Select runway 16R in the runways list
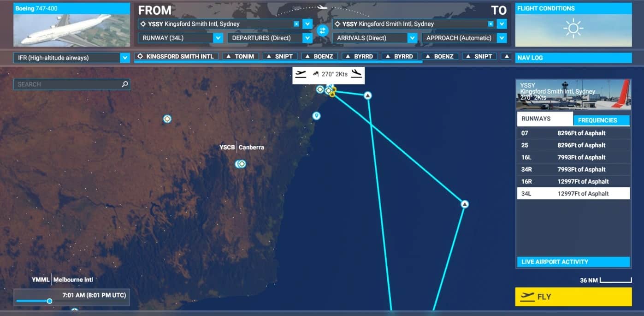 point(573,181)
